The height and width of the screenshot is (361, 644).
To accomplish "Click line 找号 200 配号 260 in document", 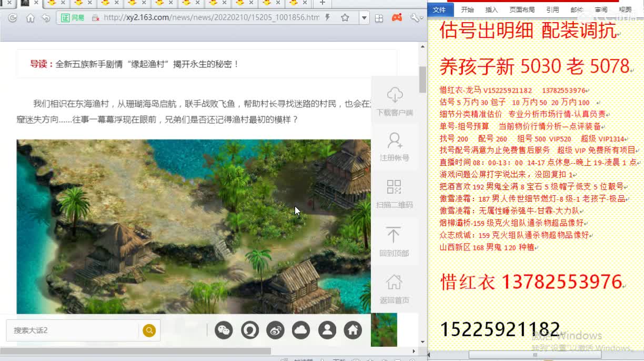I will coord(532,139).
